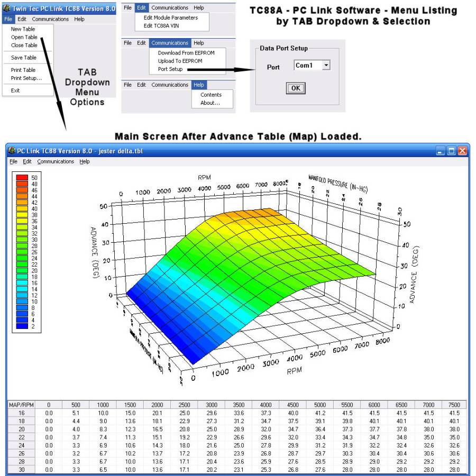The image size is (476, 476).
Task: Open "Port Setup" from Communications menu
Action: tap(169, 69)
